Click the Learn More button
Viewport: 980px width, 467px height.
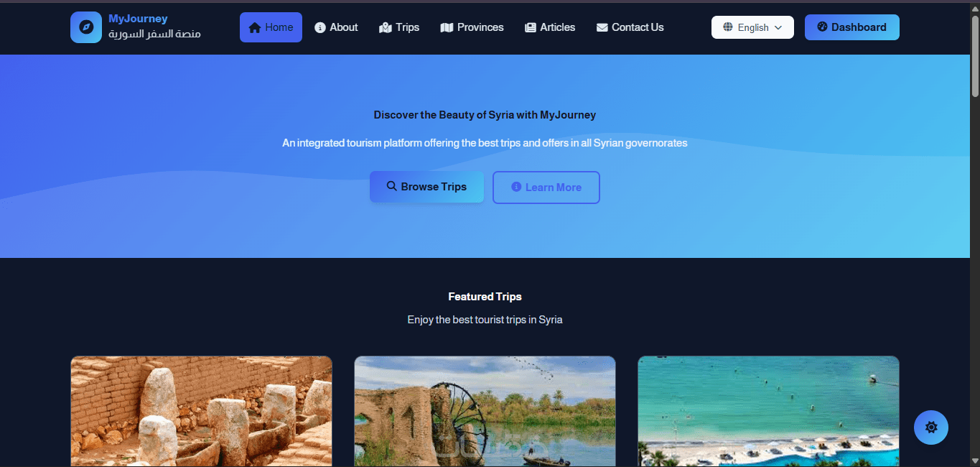click(x=546, y=188)
